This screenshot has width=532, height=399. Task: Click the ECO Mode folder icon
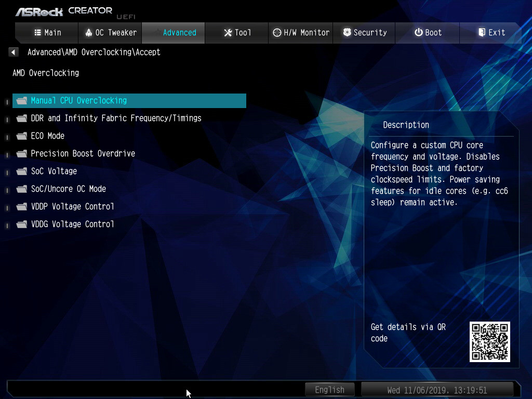(21, 136)
